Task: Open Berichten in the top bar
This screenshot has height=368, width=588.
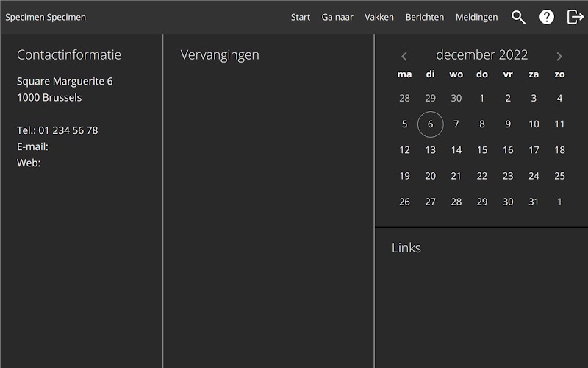Action: point(425,17)
